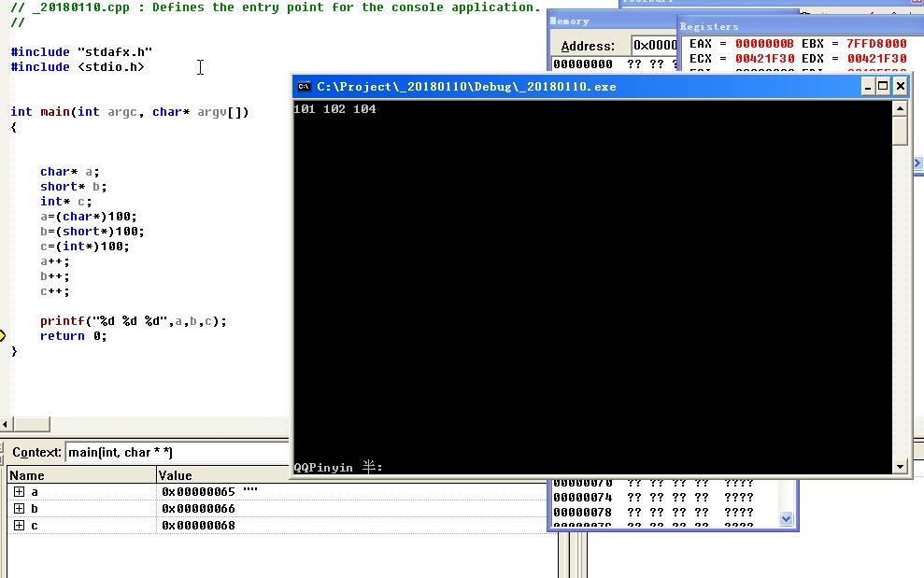Expand variable b in Variables pane
924x578 pixels.
[x=19, y=509]
